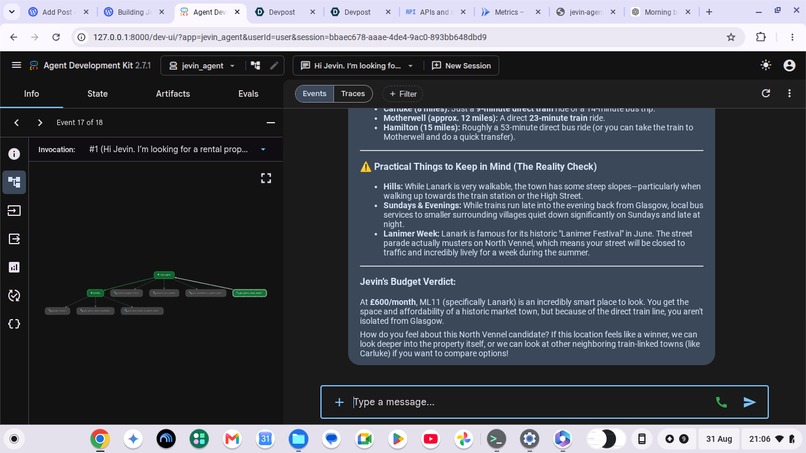The height and width of the screenshot is (453, 806).
Task: Switch to the Artifacts tab
Action: pyautogui.click(x=173, y=94)
